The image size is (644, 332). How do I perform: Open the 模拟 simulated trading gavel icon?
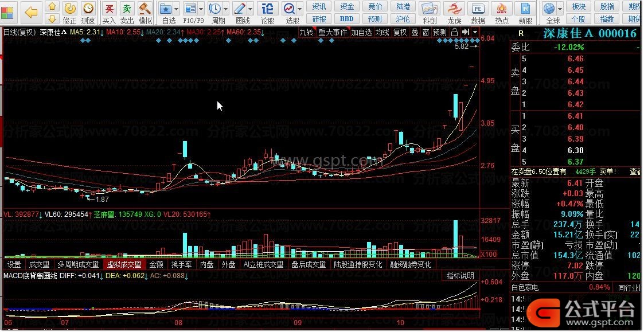pos(145,8)
